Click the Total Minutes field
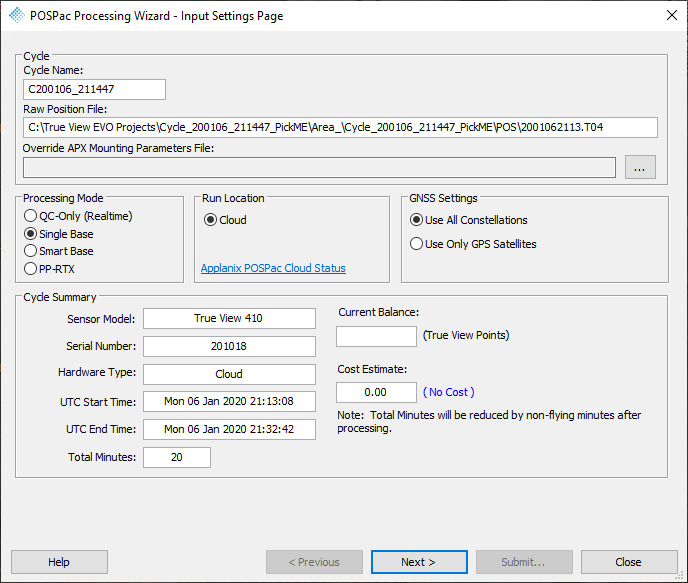The image size is (688, 583). point(177,457)
